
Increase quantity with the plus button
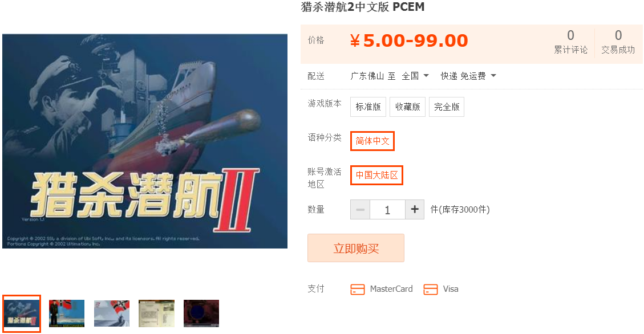coord(415,210)
